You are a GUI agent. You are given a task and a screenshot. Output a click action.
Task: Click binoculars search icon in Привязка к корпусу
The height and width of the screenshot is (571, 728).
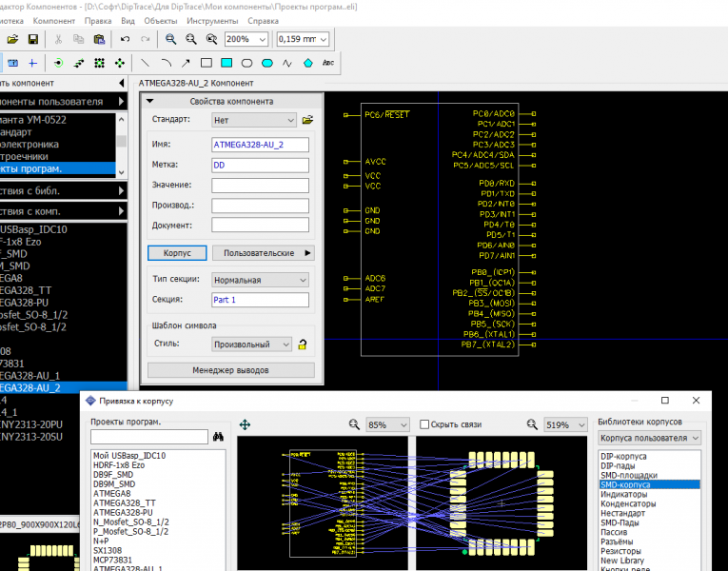coord(218,437)
